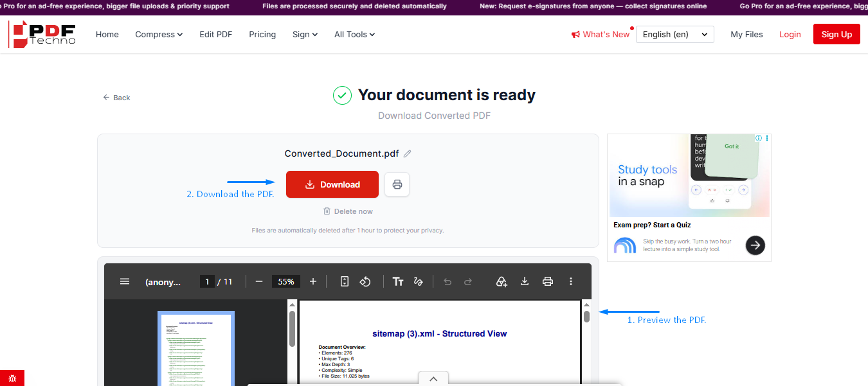Click the fit to page icon
This screenshot has width=868, height=386.
point(345,281)
